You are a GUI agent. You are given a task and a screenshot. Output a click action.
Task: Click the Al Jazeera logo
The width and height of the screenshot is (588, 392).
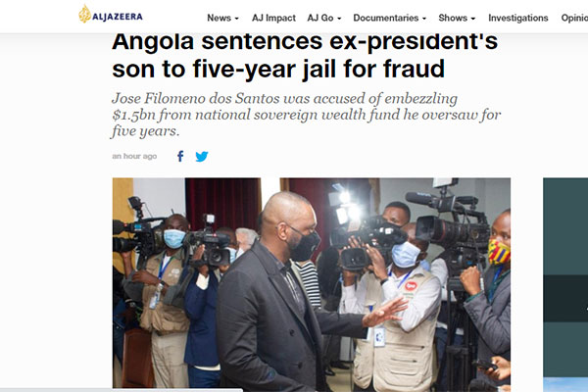(x=111, y=15)
